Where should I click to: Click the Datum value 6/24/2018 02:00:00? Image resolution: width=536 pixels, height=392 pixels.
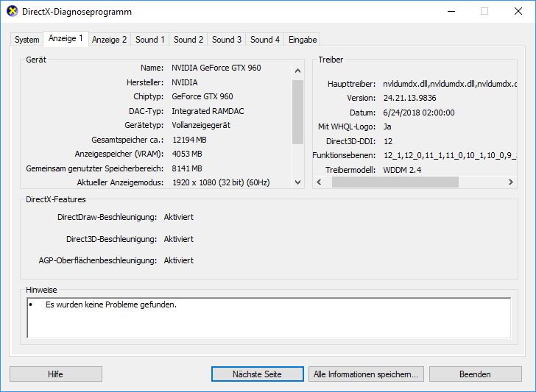point(419,113)
